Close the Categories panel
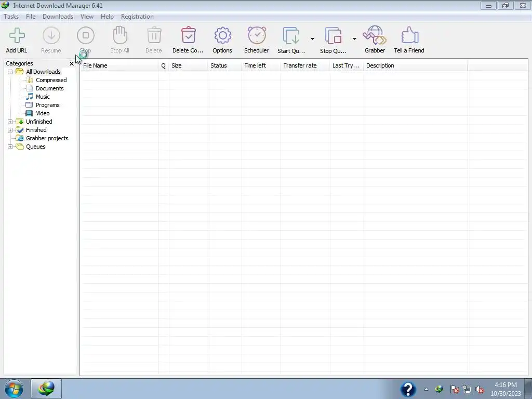Viewport: 532px width, 399px height. [72, 64]
